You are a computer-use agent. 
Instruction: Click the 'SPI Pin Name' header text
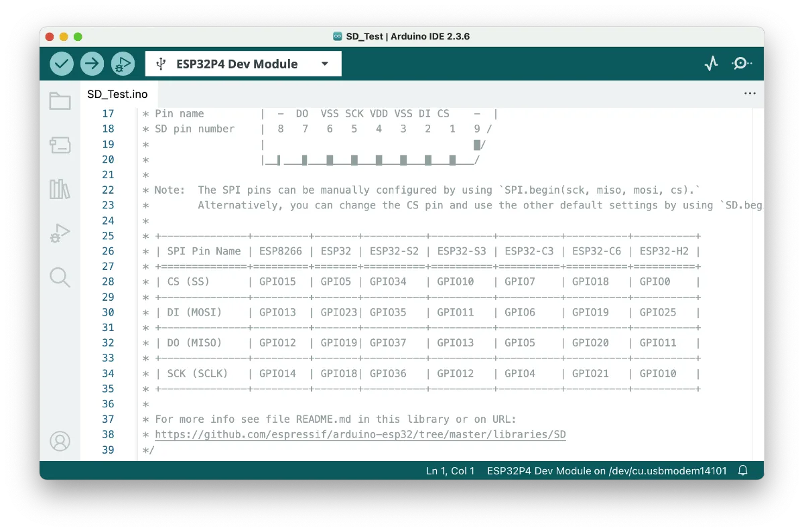click(204, 251)
